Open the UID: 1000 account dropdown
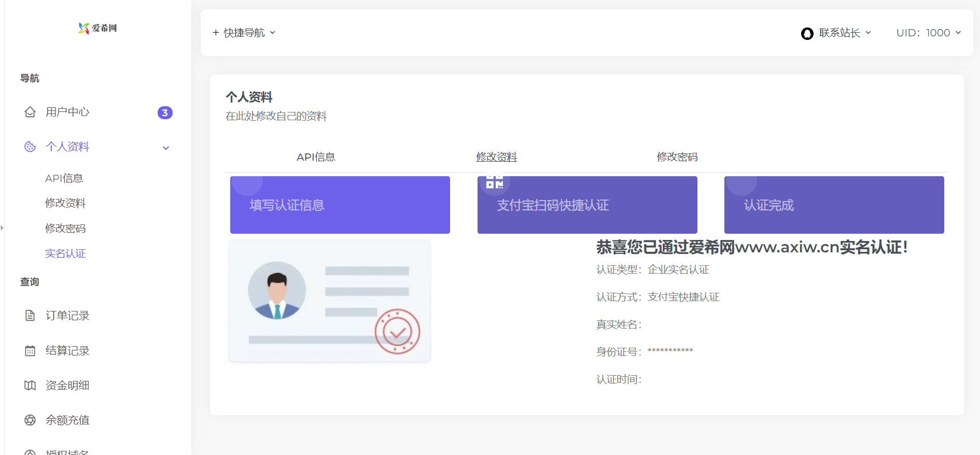The height and width of the screenshot is (455, 980). click(928, 33)
